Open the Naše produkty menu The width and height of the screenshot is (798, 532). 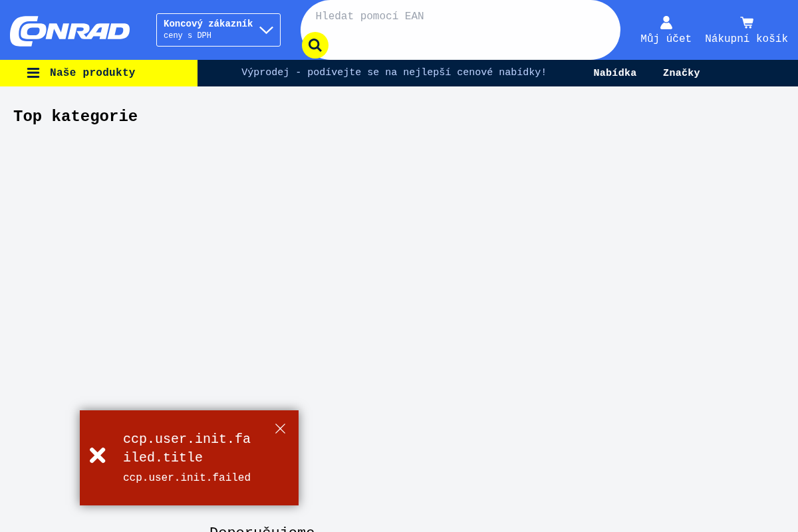[x=98, y=73]
